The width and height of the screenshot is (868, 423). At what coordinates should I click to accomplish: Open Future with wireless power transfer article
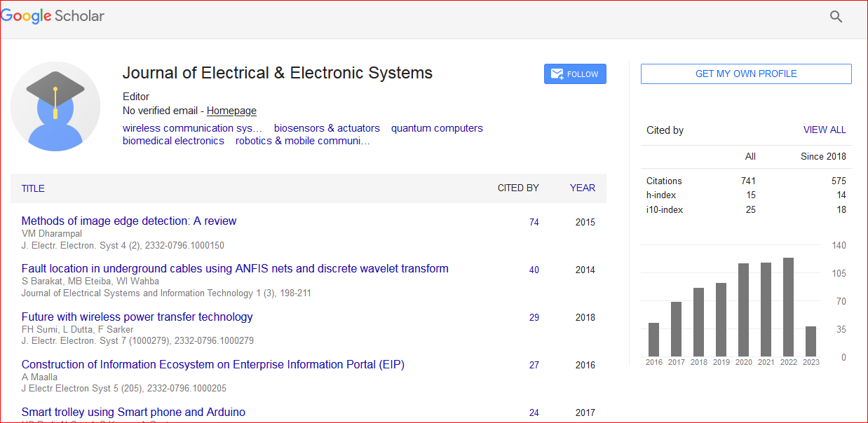pyautogui.click(x=137, y=317)
